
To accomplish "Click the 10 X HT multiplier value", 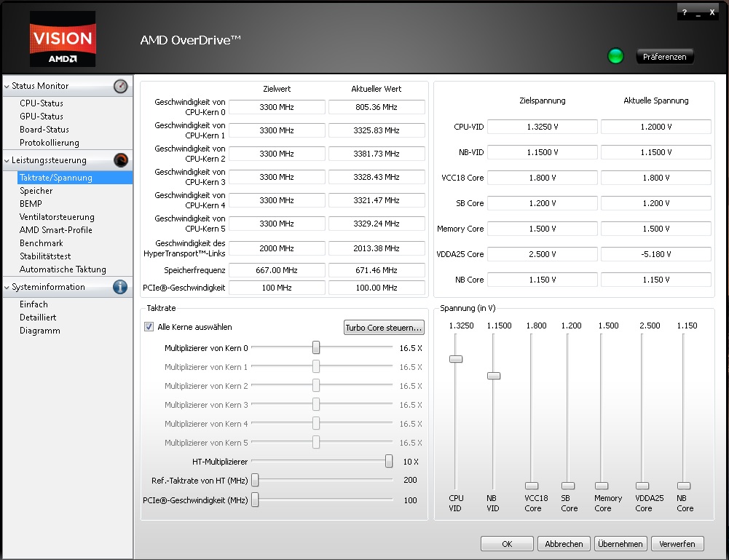I will coord(411,462).
